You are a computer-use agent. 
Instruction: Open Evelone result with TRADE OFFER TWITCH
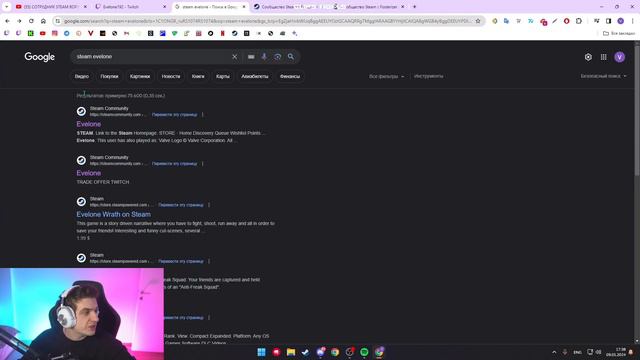(89, 173)
